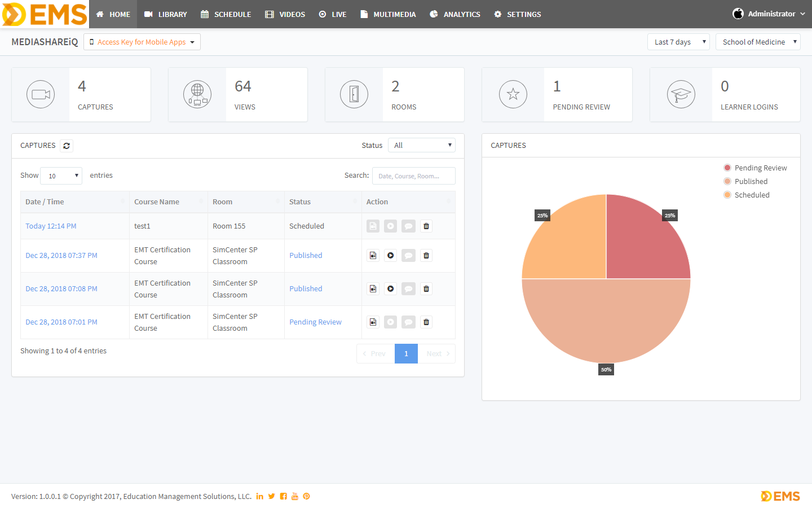The width and height of the screenshot is (812, 508).
Task: Refresh the Captures table with the reload icon
Action: coord(67,146)
